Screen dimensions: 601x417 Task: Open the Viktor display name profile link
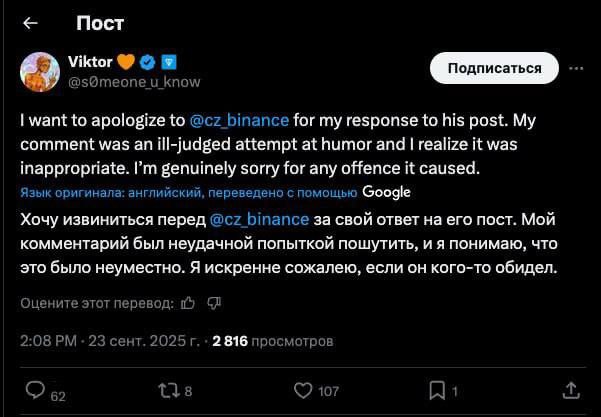(89, 61)
